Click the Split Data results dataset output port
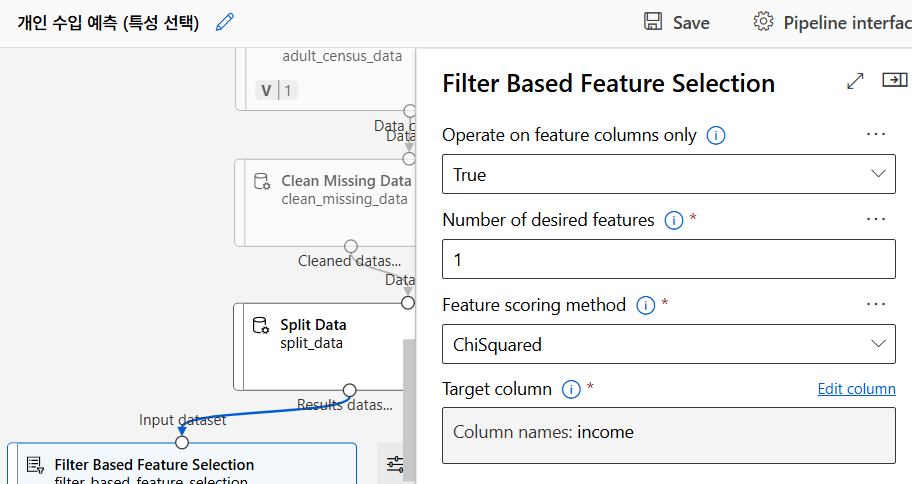The height and width of the screenshot is (484, 912). [x=349, y=390]
